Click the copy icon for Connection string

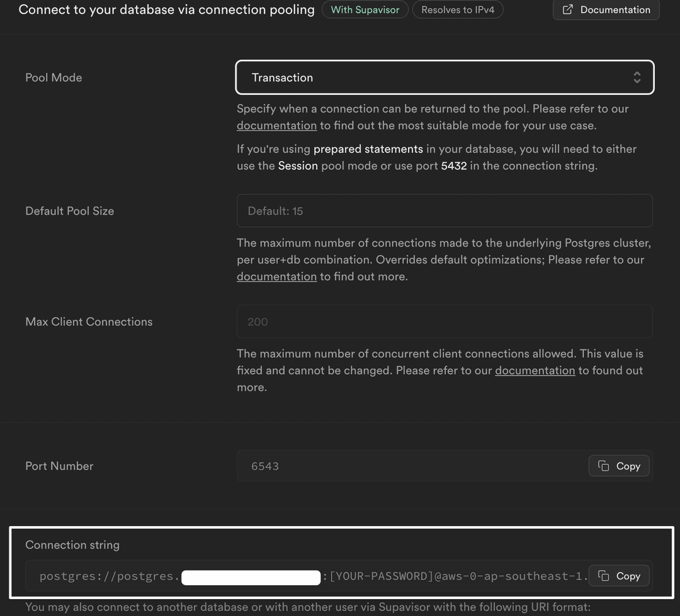[x=603, y=576]
